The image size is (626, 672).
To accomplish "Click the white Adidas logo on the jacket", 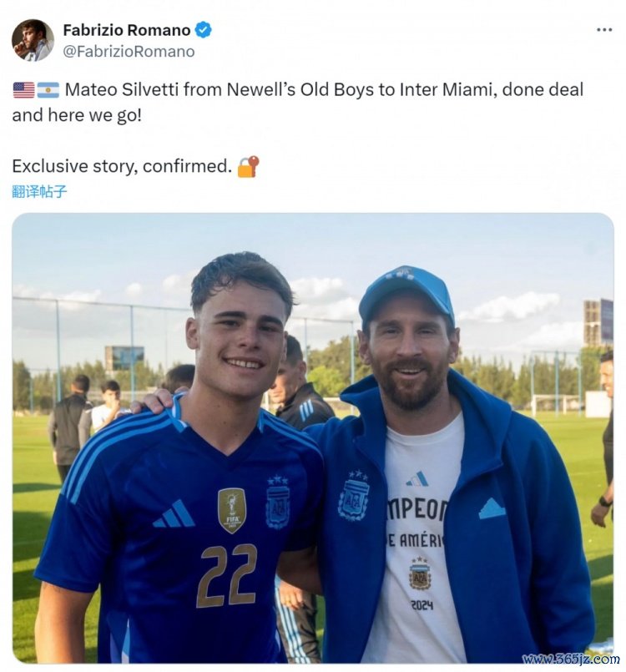I will [492, 508].
